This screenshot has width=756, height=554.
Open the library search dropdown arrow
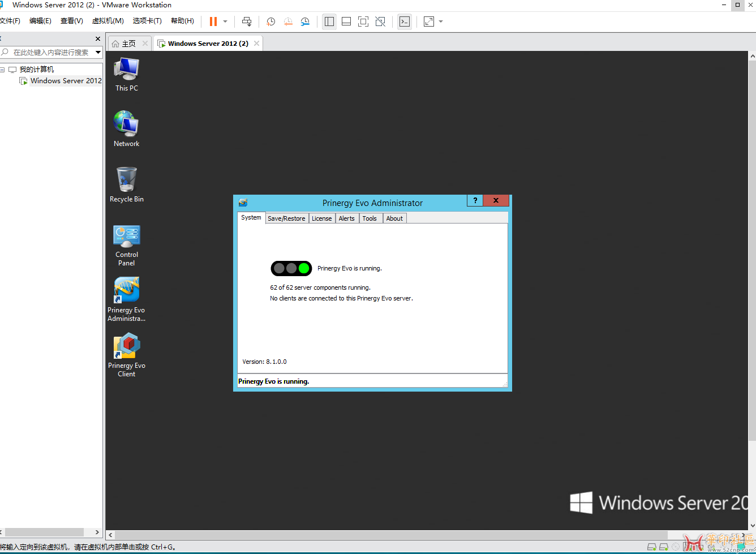point(98,52)
